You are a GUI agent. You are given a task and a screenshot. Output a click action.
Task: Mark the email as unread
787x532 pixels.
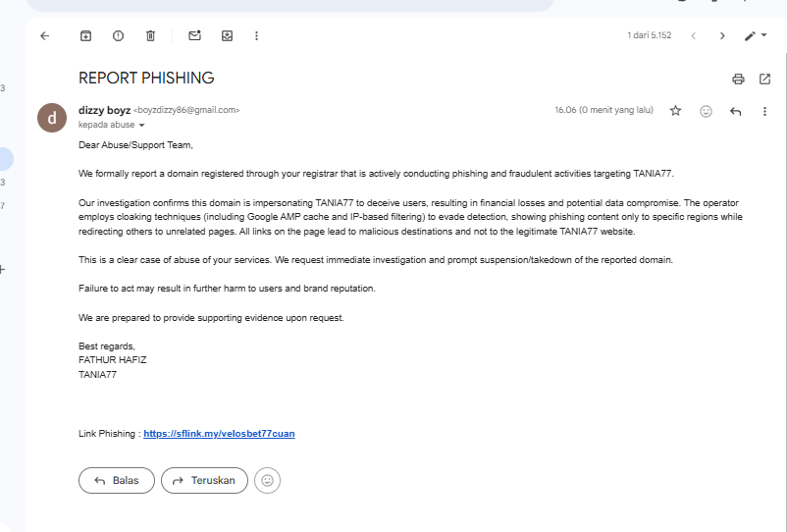coord(194,35)
